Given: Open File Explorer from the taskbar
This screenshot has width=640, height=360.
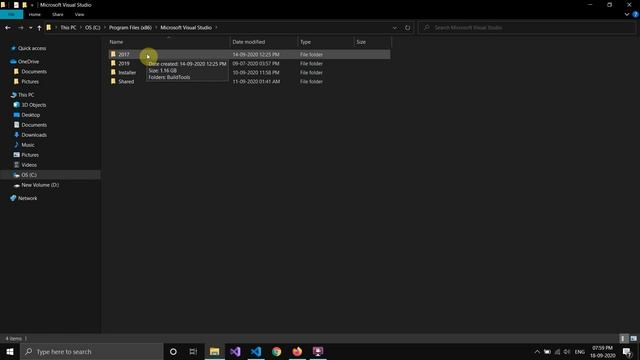Looking at the screenshot, I should [214, 351].
